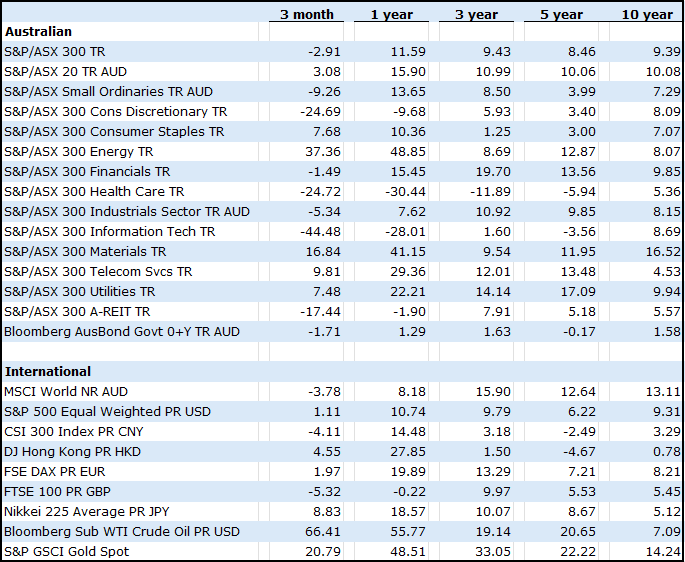
Task: Click the Utilities 5 year value 17.09
Action: pyautogui.click(x=578, y=291)
